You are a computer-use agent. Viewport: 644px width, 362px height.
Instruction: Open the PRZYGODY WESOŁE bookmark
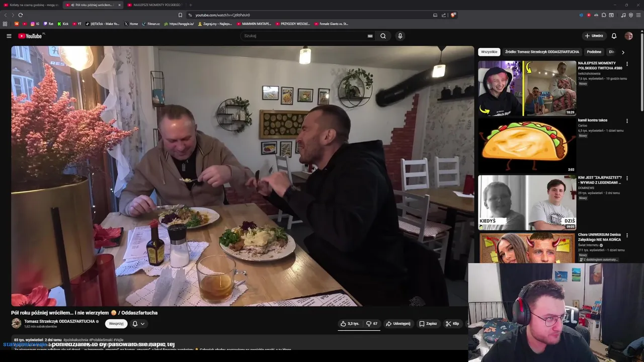coord(292,24)
